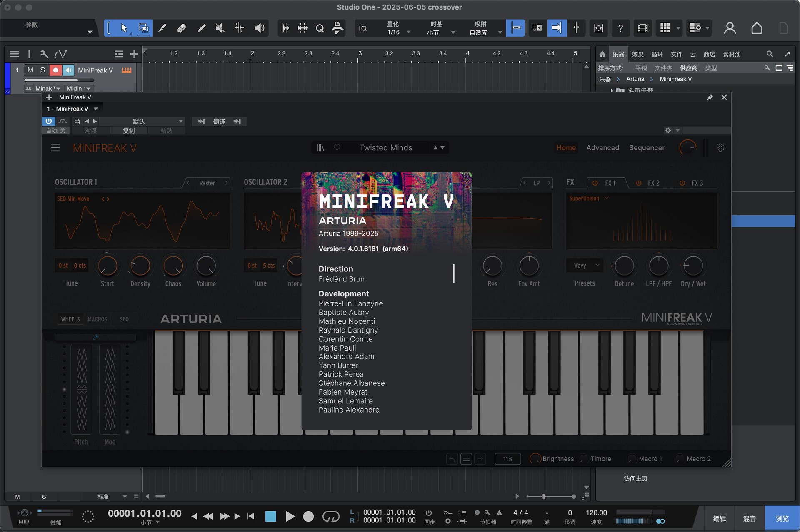Open the SuperUnison FX type dropdown
800x532 pixels.
pyautogui.click(x=589, y=199)
